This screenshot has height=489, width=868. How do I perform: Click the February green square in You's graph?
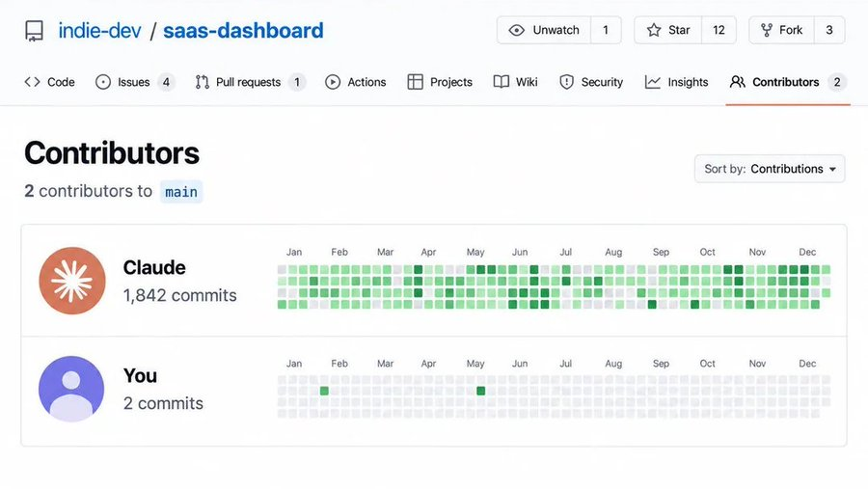[x=324, y=391]
